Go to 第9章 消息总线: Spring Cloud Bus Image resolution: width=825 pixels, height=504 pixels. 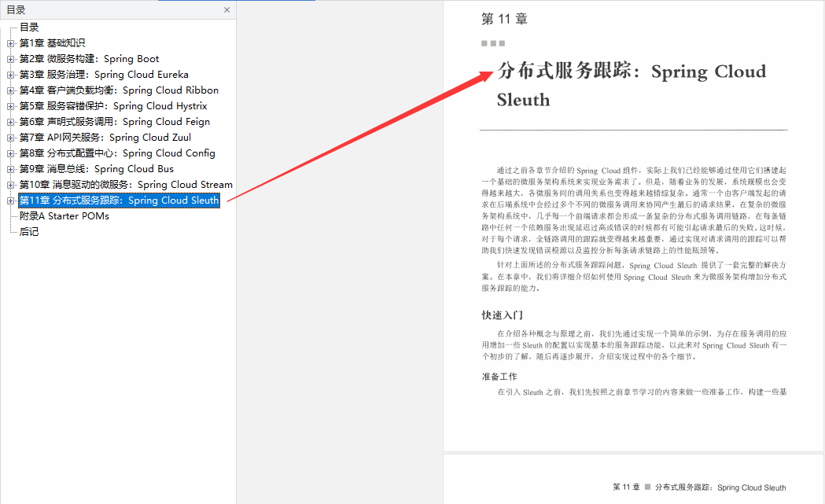click(96, 169)
